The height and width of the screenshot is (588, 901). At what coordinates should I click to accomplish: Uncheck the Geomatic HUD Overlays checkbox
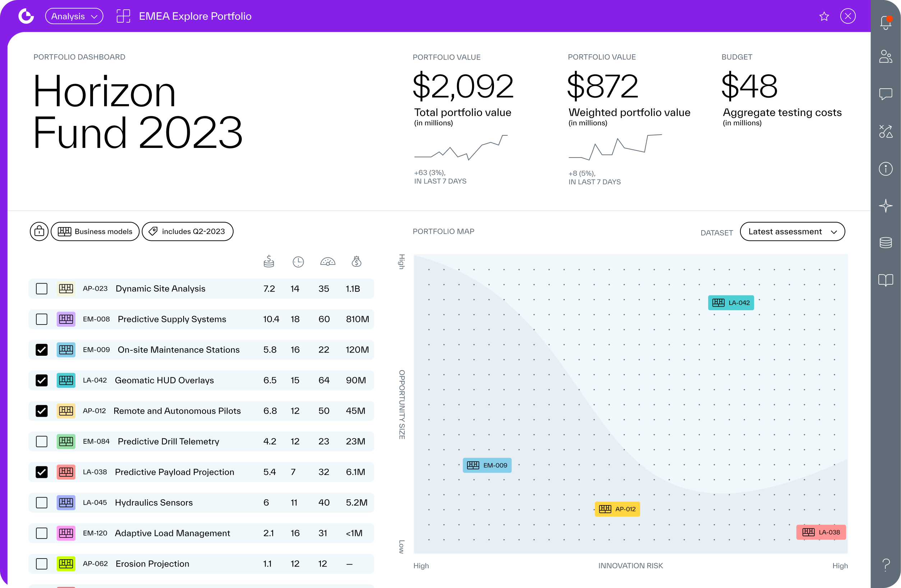42,380
